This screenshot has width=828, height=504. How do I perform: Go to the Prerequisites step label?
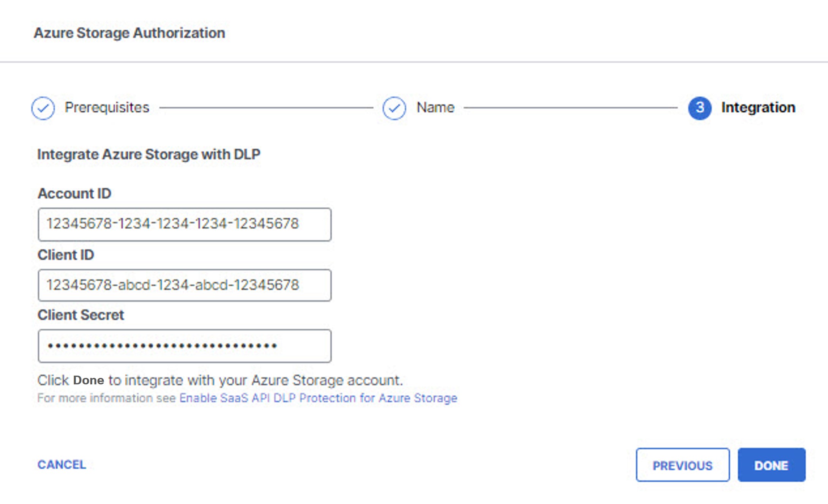pyautogui.click(x=107, y=107)
